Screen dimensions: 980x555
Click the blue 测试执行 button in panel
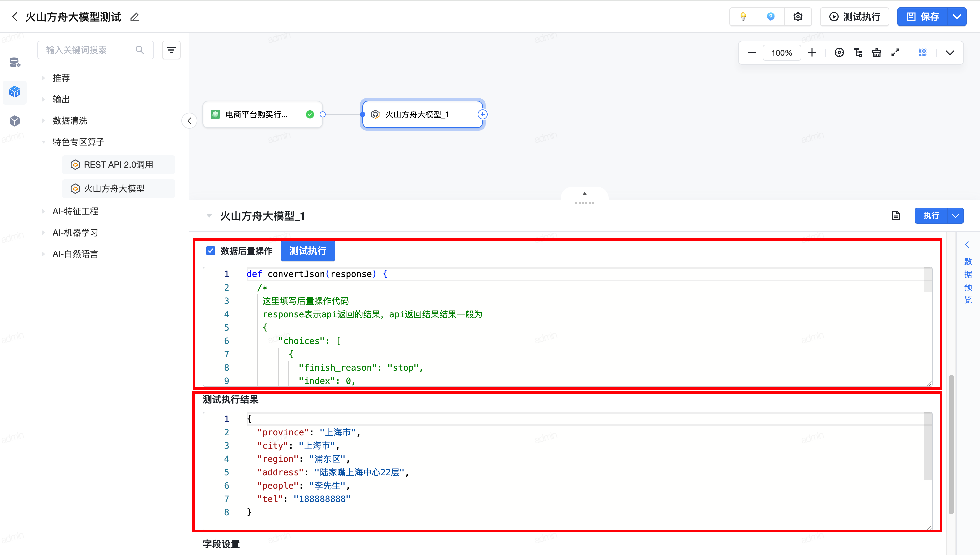click(307, 251)
